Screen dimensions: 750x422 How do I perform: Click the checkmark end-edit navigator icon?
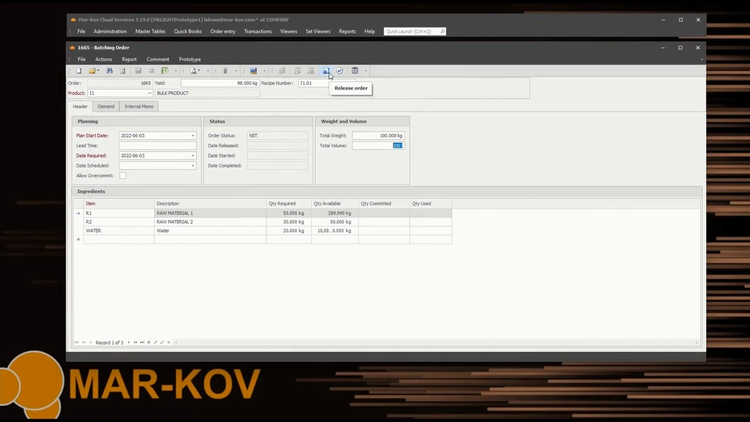click(162, 343)
